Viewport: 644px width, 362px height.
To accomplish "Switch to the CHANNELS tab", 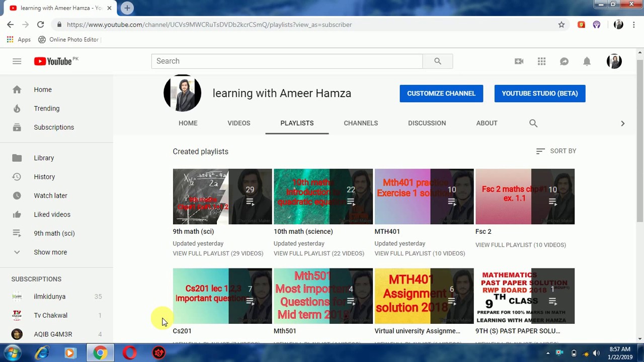I will (361, 123).
